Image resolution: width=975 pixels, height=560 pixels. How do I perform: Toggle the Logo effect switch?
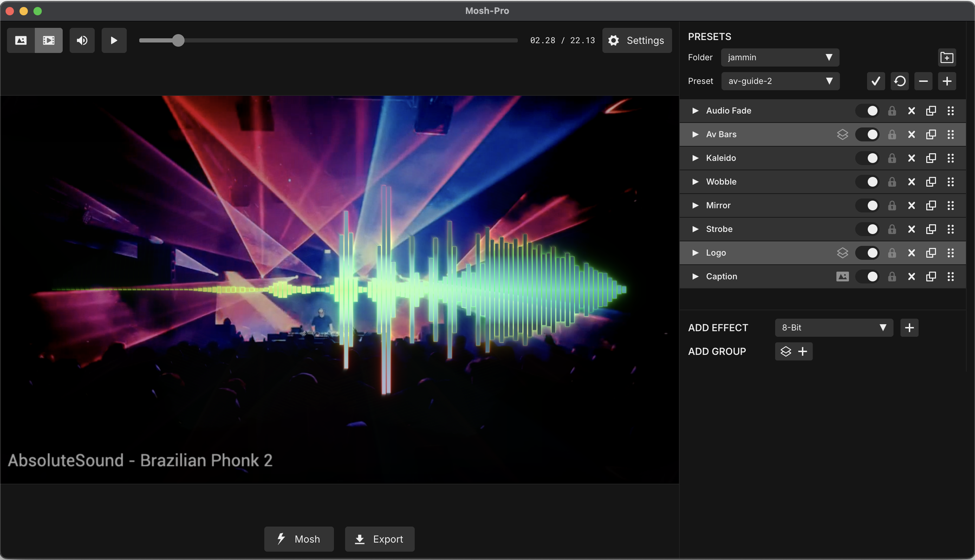click(867, 253)
